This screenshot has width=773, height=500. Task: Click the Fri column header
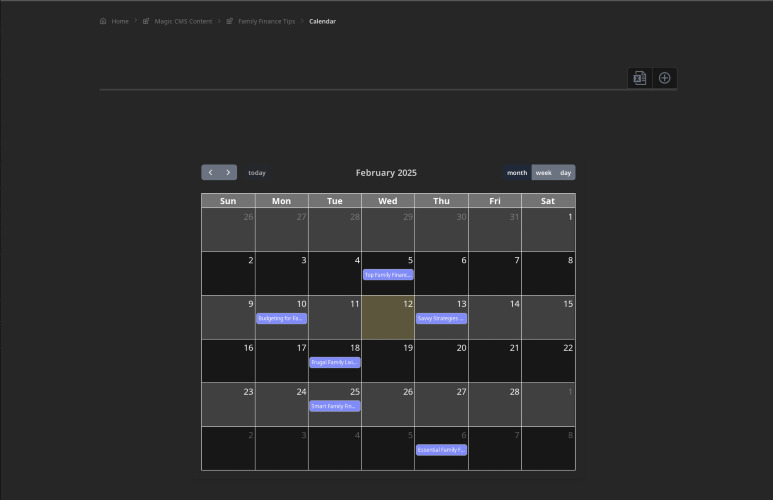pos(494,201)
